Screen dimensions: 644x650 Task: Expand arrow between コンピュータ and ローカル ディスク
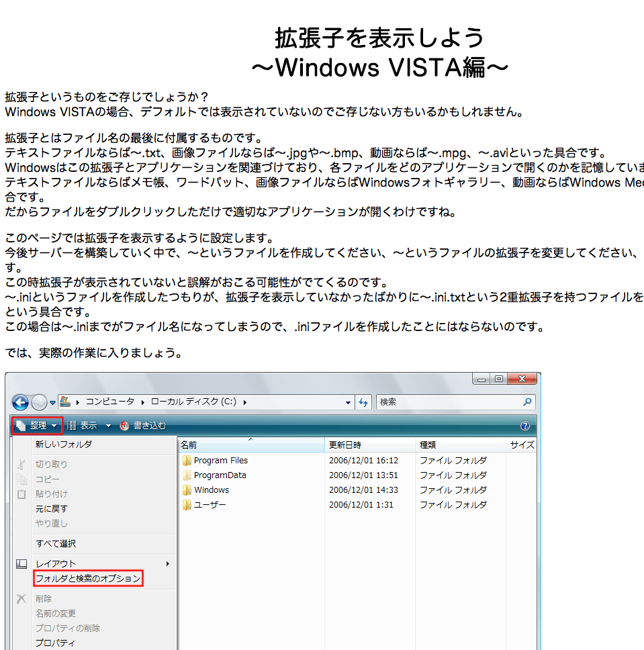(x=142, y=402)
